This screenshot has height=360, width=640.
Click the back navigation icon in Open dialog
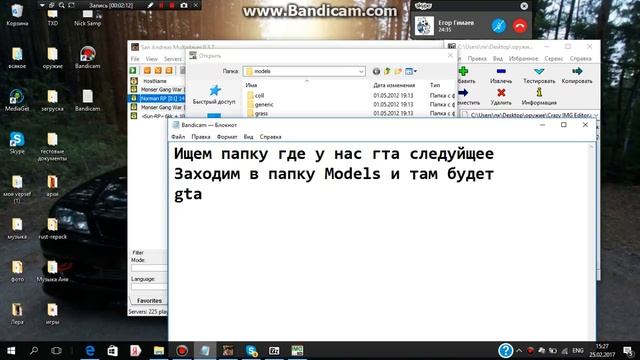[x=376, y=71]
